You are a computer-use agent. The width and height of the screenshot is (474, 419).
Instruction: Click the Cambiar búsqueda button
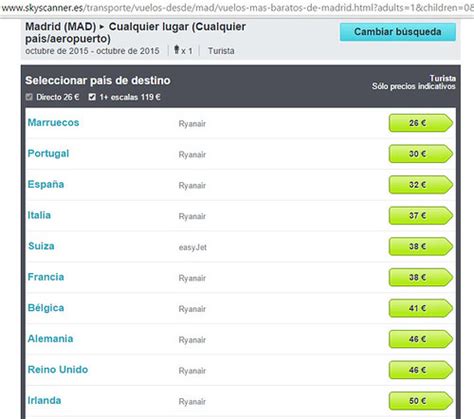[x=398, y=32]
